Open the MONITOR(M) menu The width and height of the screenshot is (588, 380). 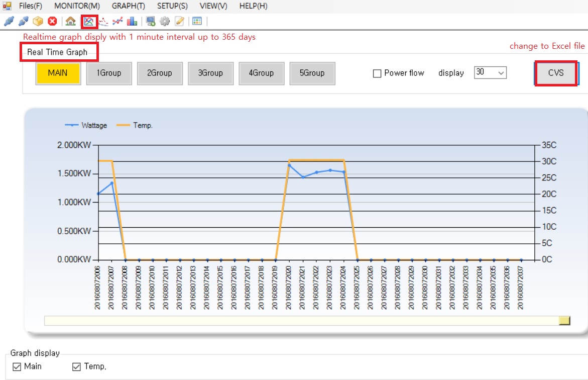pos(77,6)
